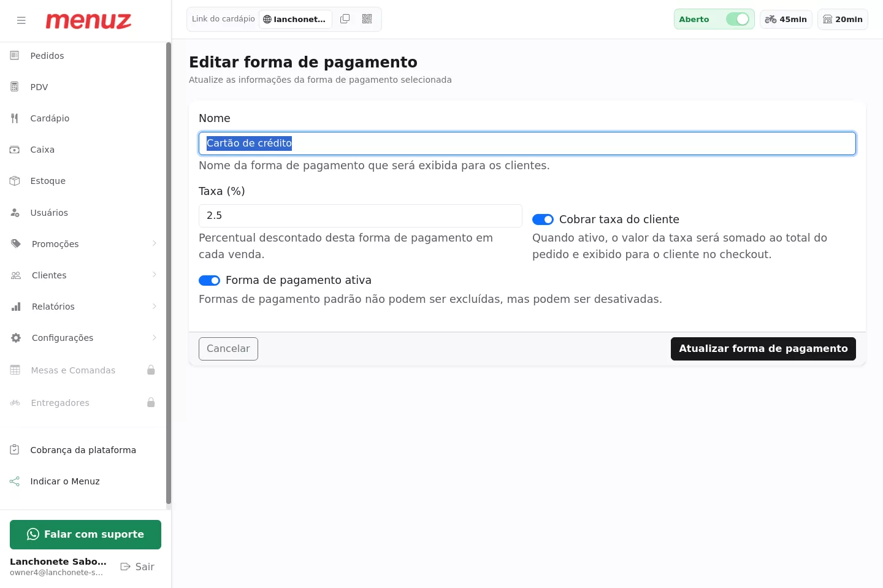Image resolution: width=883 pixels, height=588 pixels.
Task: Click the Clientes people icon
Action: [16, 275]
